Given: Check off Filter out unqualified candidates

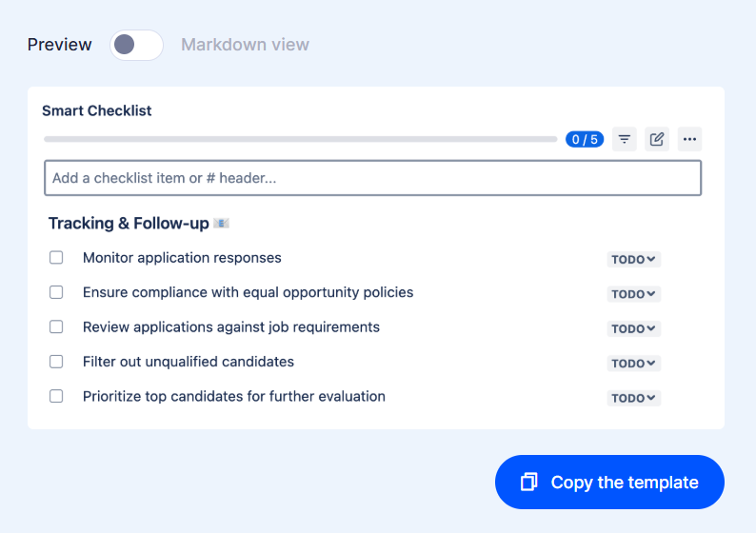Looking at the screenshot, I should click(56, 362).
